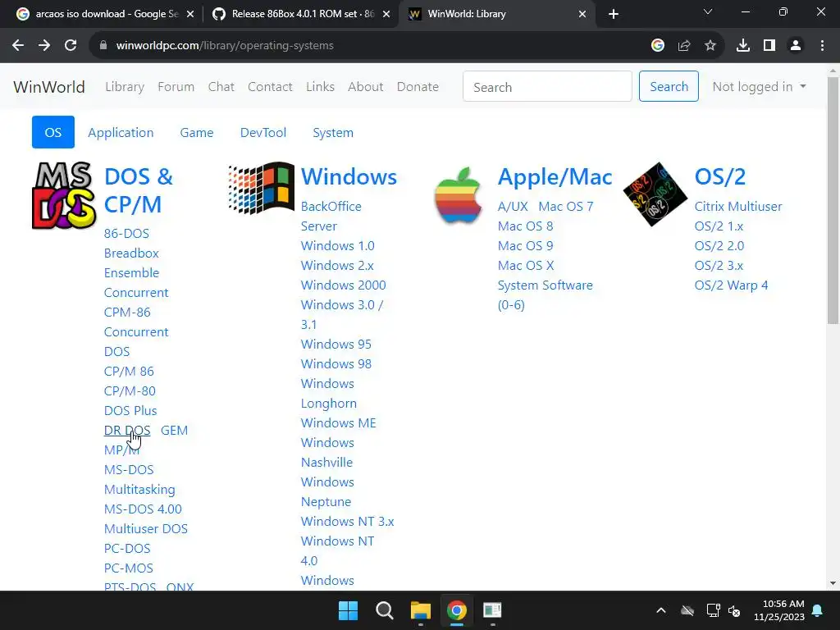Open the Links page
Screen dimensions: 840x630
pyautogui.click(x=321, y=87)
